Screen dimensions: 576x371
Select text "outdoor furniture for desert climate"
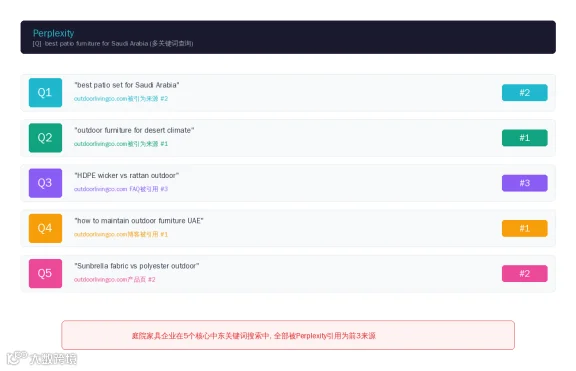click(134, 130)
